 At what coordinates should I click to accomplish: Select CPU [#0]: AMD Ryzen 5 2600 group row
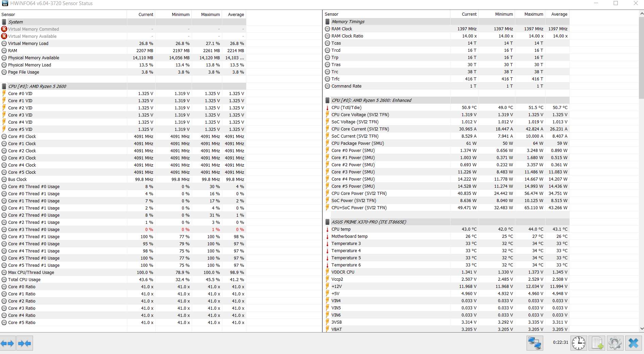[123, 86]
